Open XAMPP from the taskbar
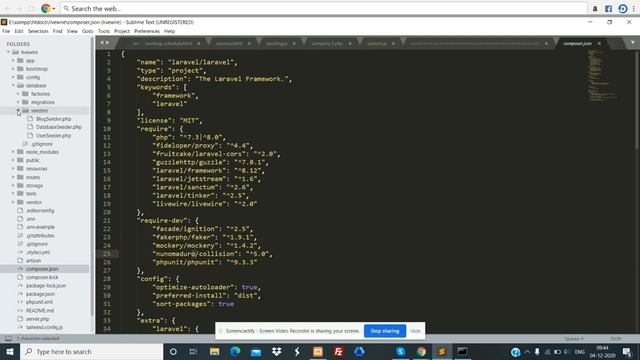The width and height of the screenshot is (640, 360). 318,351
